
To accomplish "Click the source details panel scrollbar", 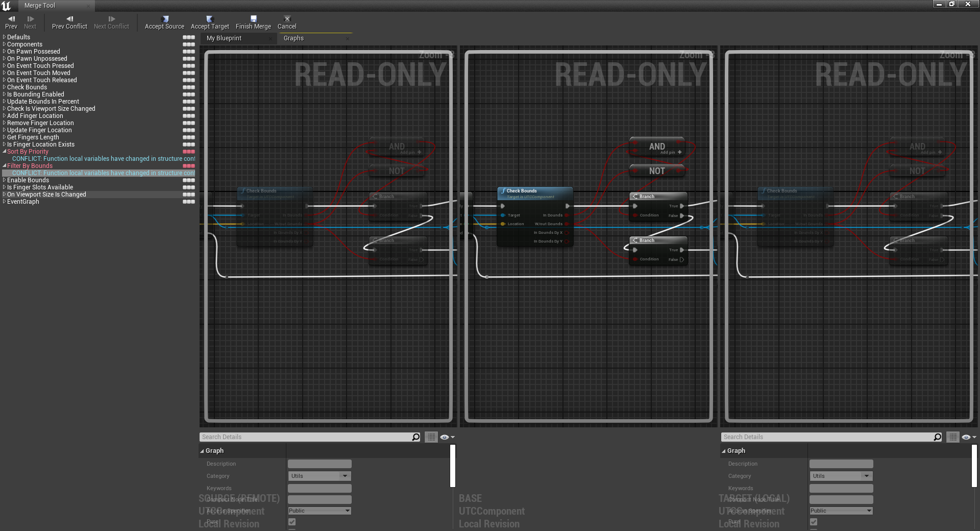I will pyautogui.click(x=452, y=466).
